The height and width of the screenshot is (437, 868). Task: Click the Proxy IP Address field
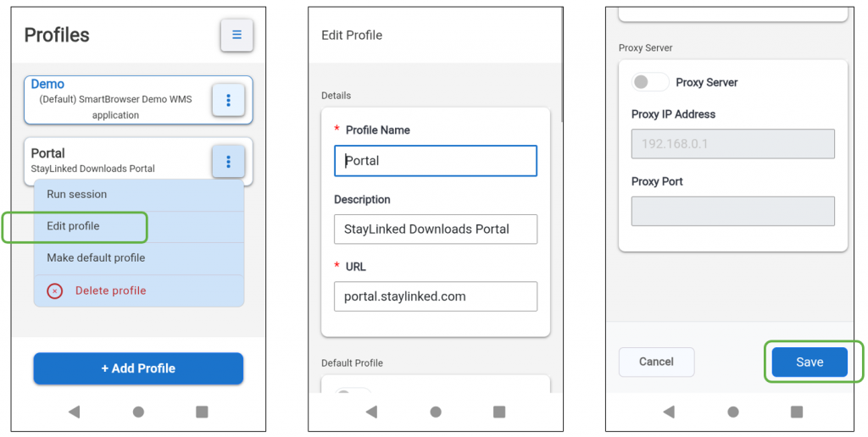733,144
